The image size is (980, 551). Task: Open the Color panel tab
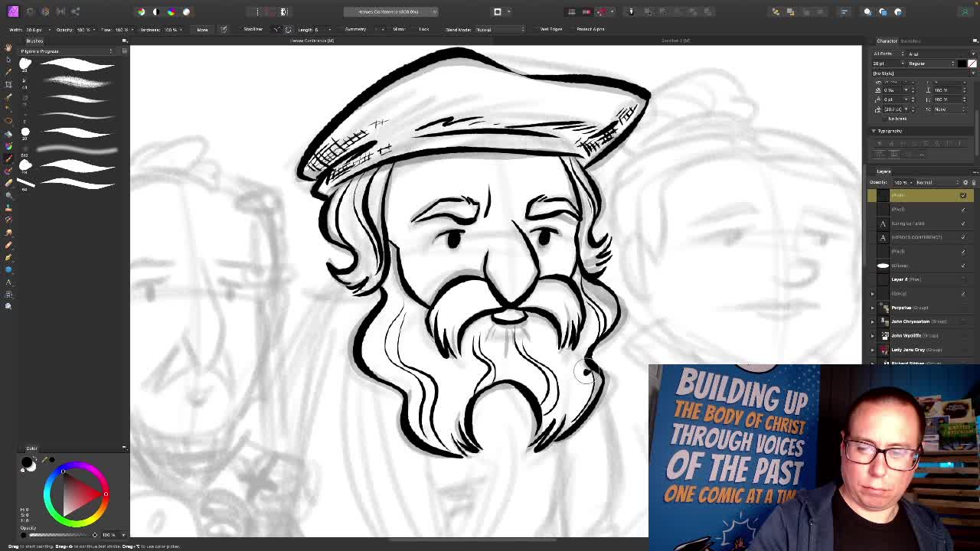coord(31,448)
